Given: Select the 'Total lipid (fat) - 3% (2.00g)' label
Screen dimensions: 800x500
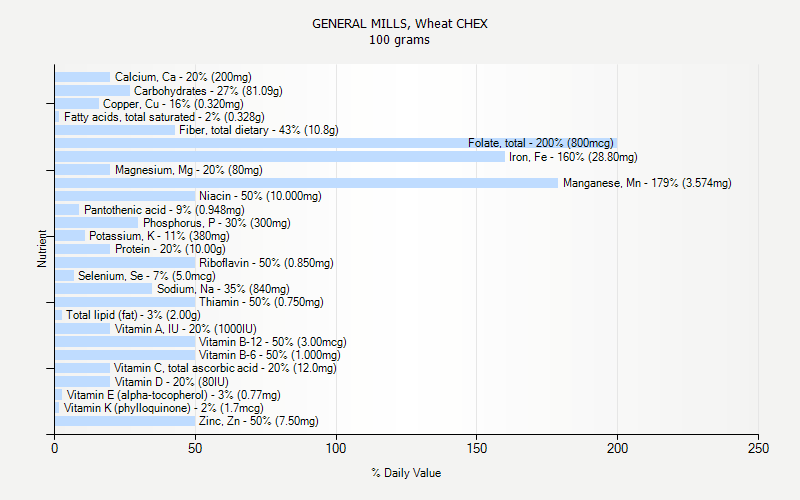Looking at the screenshot, I should click(x=133, y=315).
